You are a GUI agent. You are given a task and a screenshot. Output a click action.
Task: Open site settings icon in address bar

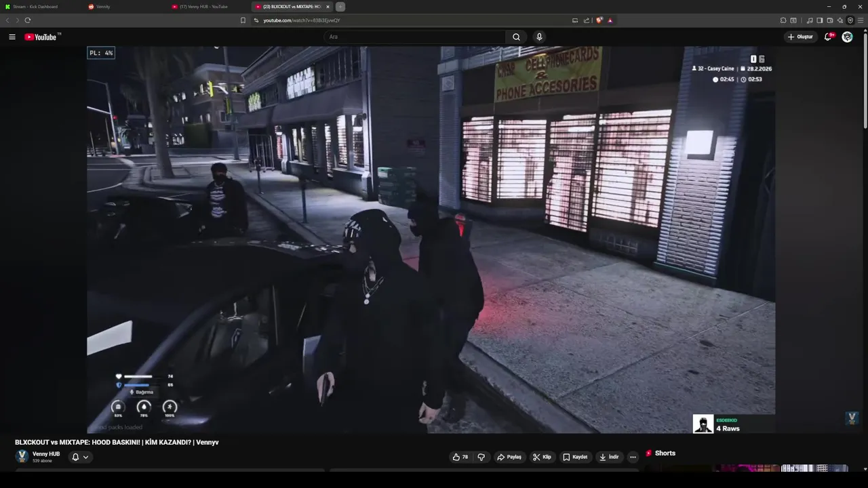pos(256,20)
